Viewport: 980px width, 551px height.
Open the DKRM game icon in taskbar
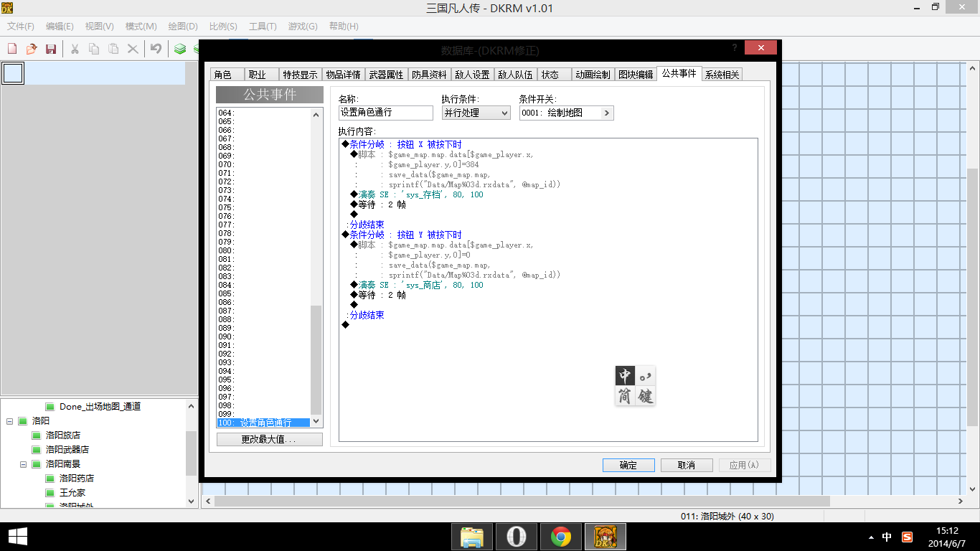(x=606, y=537)
